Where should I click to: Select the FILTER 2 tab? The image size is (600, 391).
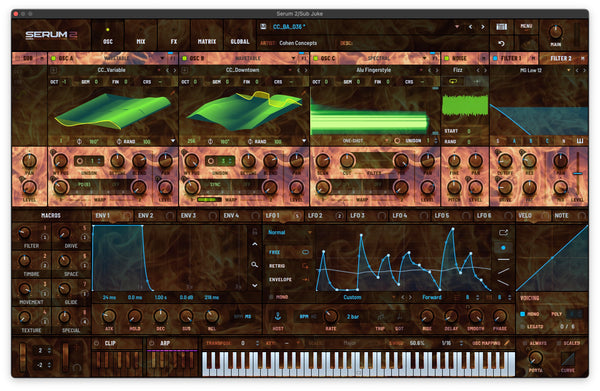point(564,58)
